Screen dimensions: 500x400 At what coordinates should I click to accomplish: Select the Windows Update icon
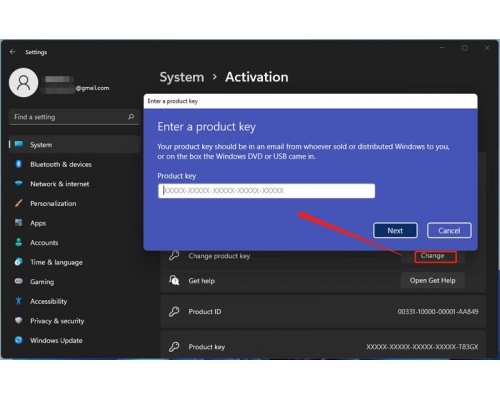19,340
